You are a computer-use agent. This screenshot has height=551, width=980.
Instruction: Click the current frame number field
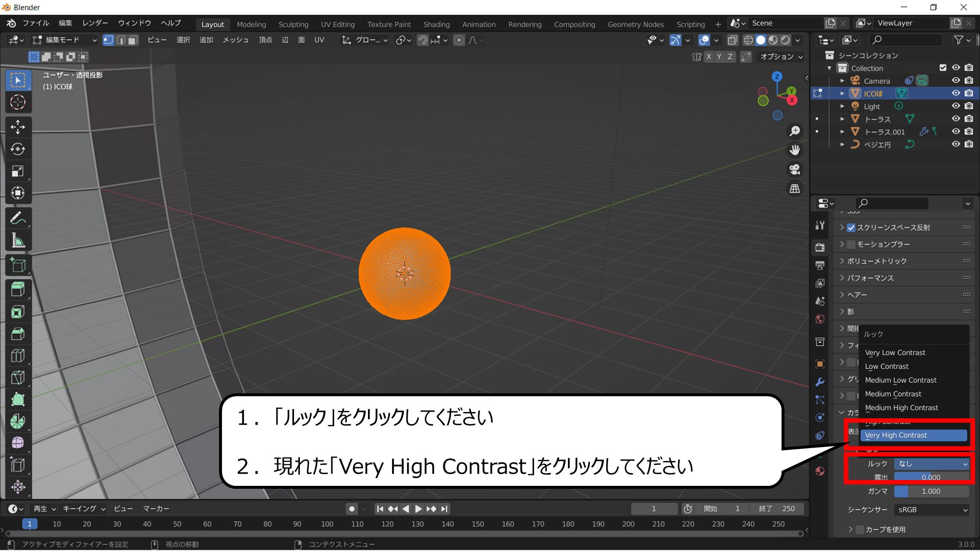(x=654, y=509)
